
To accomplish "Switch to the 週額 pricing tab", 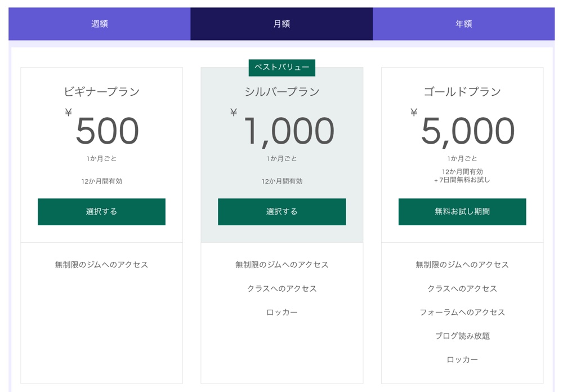I will (99, 24).
